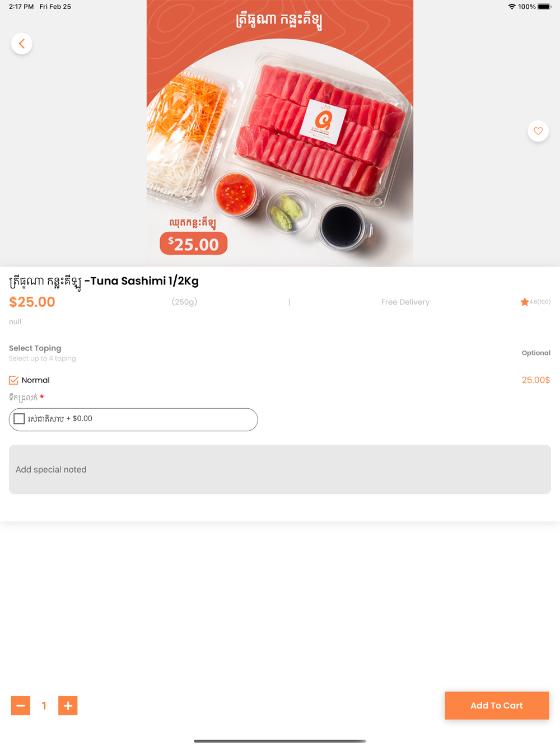The width and height of the screenshot is (560, 747).
Task: Select the sauce option pill field
Action: point(133,419)
